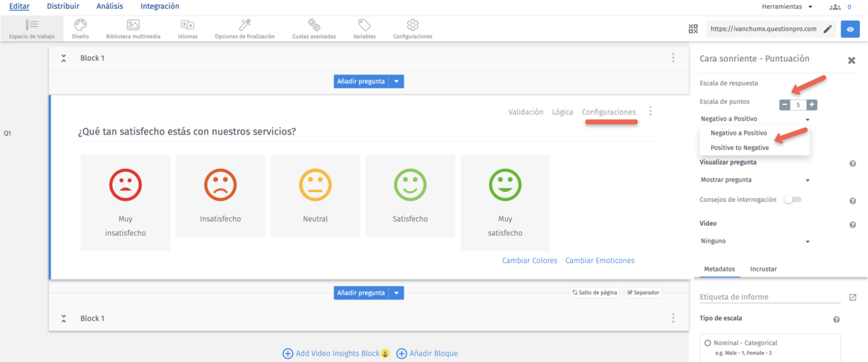The image size is (868, 362).
Task: Click the top Añadir pregunta button
Action: (361, 81)
